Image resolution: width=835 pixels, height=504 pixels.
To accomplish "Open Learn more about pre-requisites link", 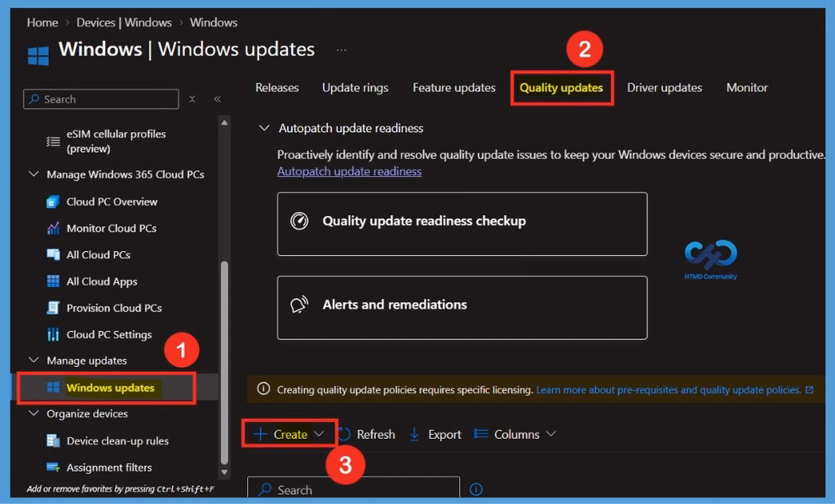I will tap(669, 390).
